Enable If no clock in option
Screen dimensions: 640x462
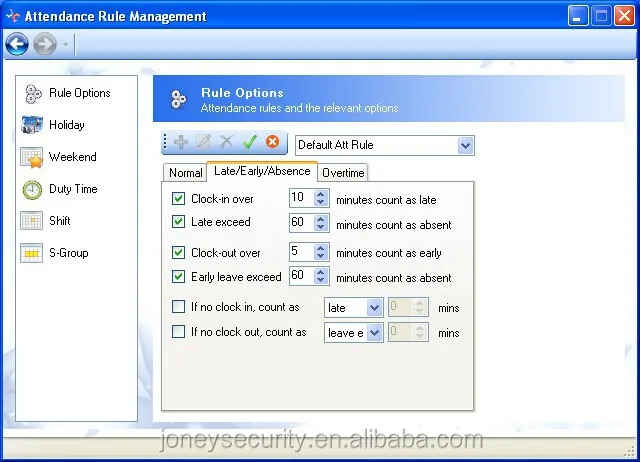click(179, 307)
